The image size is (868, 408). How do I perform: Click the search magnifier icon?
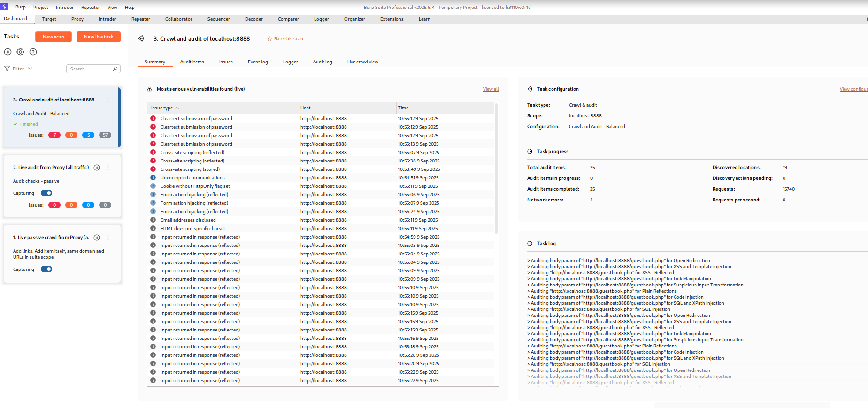(x=115, y=69)
